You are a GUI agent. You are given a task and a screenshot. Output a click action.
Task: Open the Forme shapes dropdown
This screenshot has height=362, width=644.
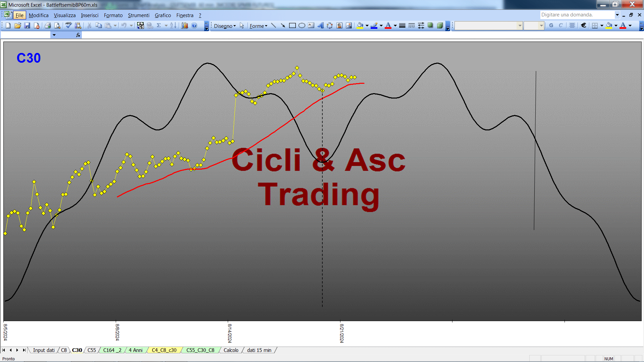pos(258,26)
